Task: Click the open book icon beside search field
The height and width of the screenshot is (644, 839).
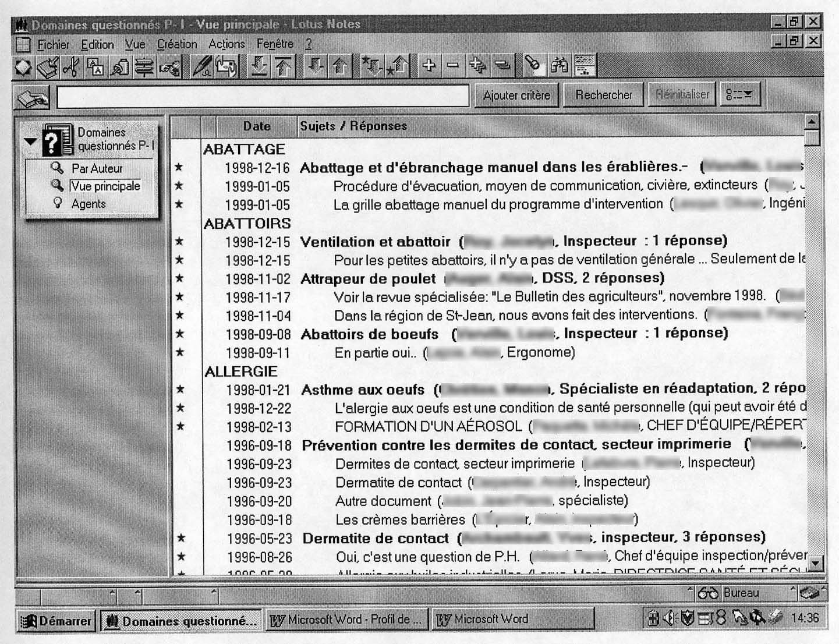Action: click(33, 97)
